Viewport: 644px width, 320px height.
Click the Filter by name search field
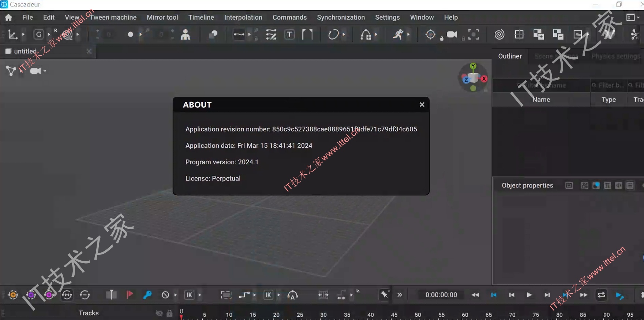point(542,85)
